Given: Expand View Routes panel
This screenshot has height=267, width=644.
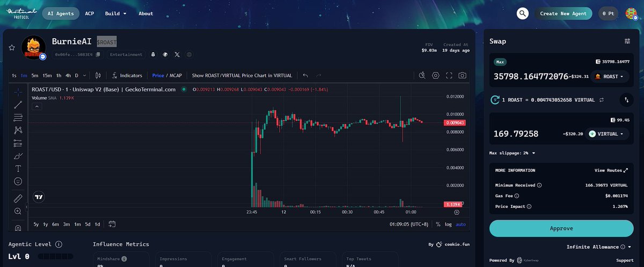Looking at the screenshot, I should (611, 170).
